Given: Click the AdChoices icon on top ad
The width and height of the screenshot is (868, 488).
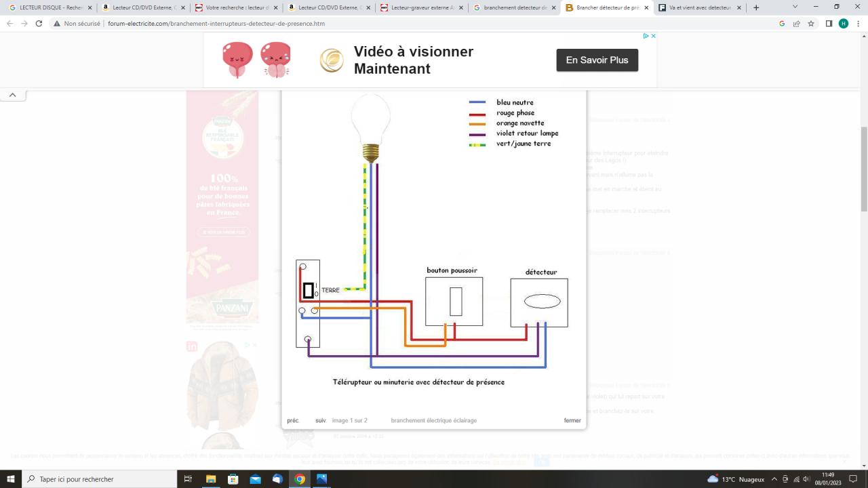Looking at the screenshot, I should coord(647,36).
